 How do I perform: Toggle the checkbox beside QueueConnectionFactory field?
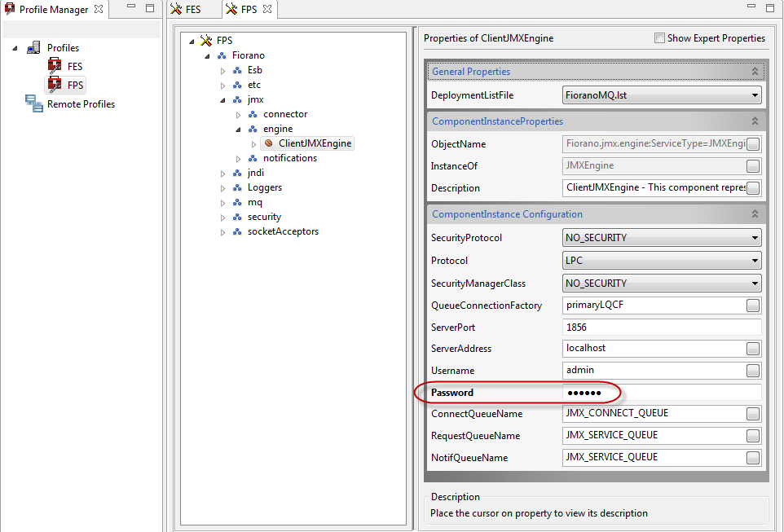752,306
